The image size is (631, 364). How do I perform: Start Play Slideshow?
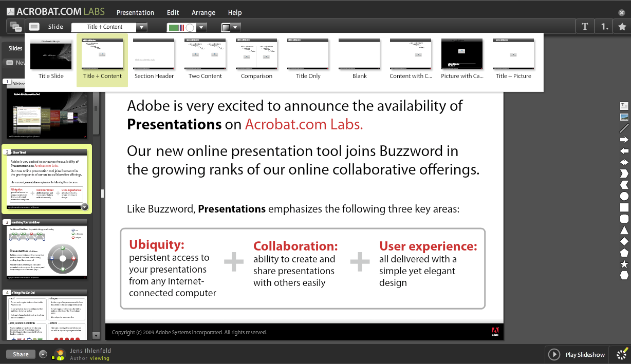pos(577,354)
